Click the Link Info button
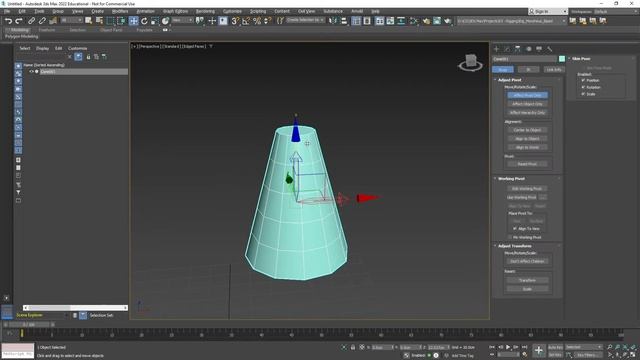Screen dimensions: 640x360 [x=554, y=70]
